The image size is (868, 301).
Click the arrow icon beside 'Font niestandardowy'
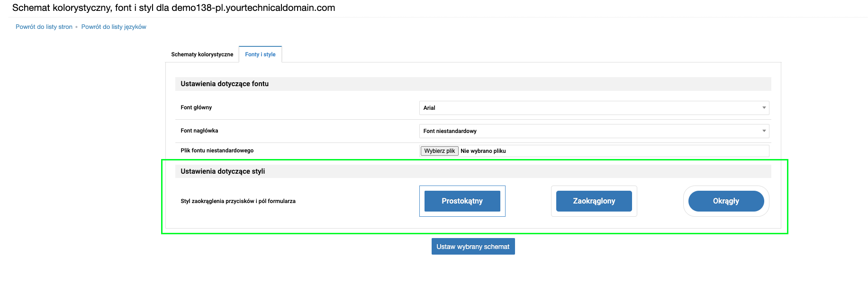pyautogui.click(x=764, y=131)
